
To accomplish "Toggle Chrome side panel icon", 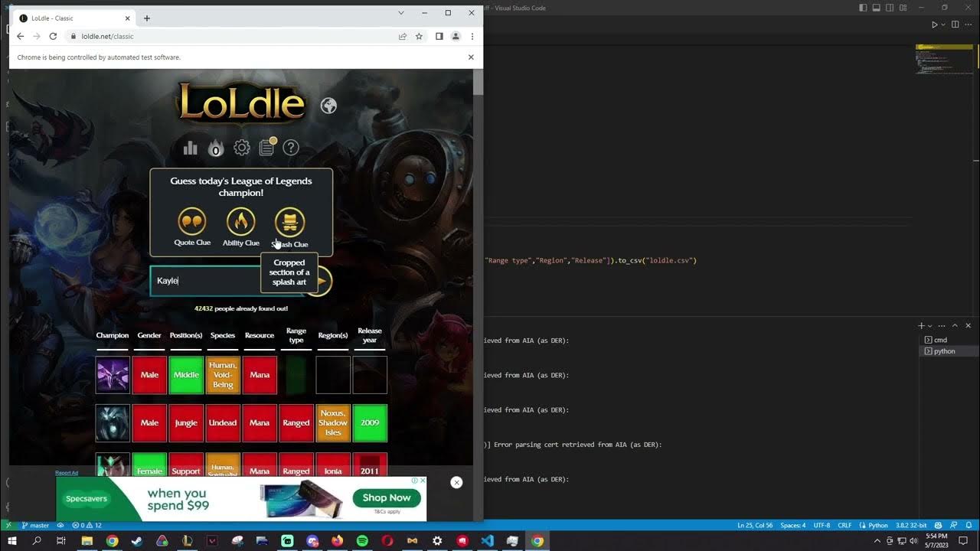I will tap(439, 36).
